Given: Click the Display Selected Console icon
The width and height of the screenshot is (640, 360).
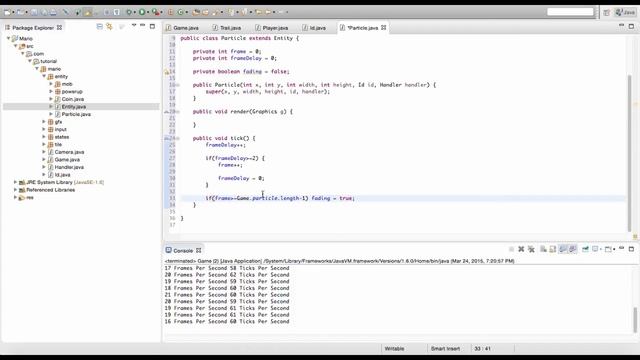Looking at the screenshot, I should coord(596,249).
